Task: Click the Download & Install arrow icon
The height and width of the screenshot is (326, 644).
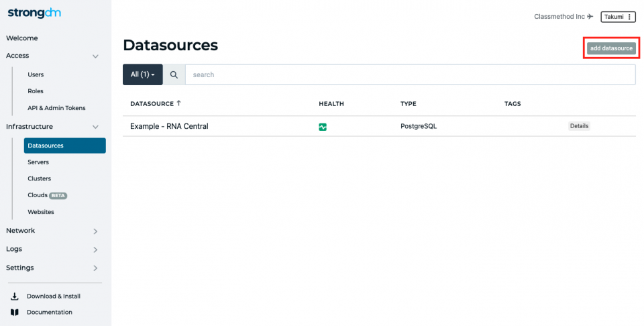Action: point(14,296)
